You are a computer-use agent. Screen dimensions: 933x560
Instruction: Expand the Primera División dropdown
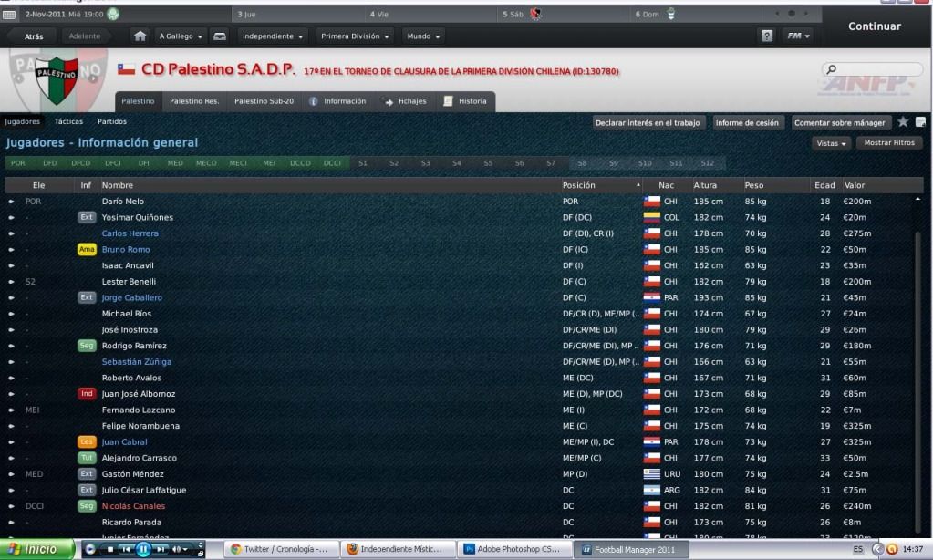click(x=355, y=36)
